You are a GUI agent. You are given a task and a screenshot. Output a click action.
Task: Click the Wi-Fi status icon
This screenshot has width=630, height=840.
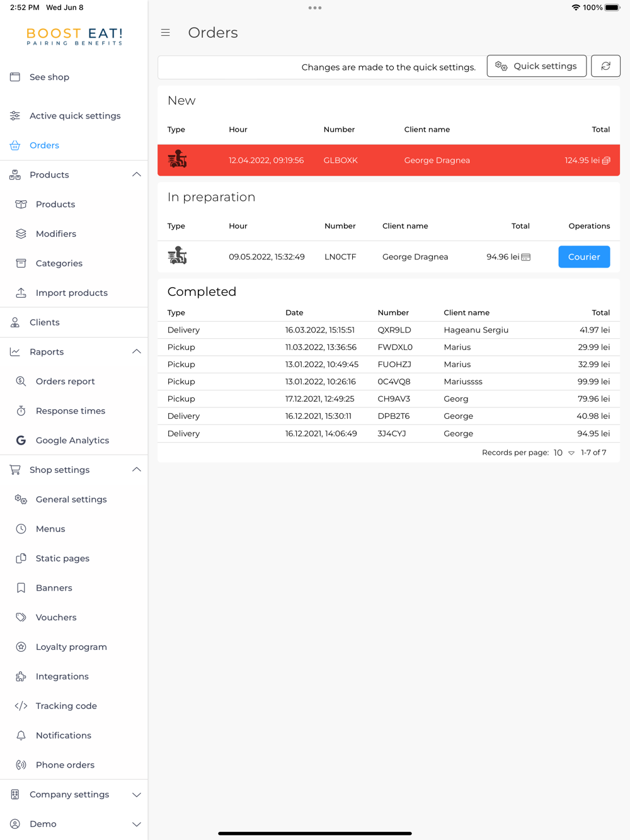pyautogui.click(x=575, y=8)
